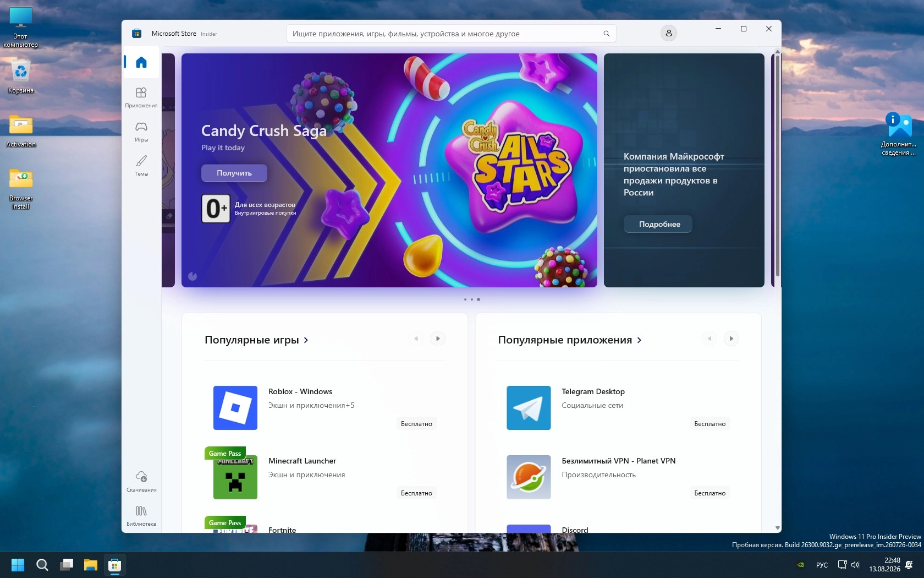The height and width of the screenshot is (578, 924).
Task: Open the Telegram Desktop title text
Action: (x=593, y=391)
